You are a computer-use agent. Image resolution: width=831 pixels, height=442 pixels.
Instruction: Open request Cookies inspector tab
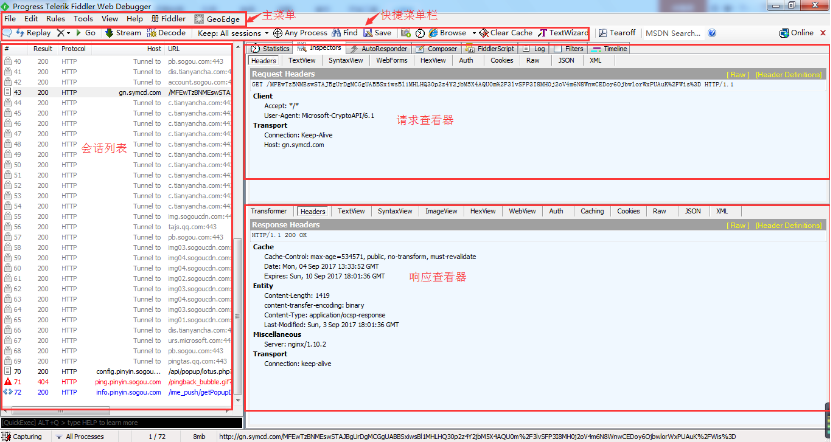tap(501, 61)
